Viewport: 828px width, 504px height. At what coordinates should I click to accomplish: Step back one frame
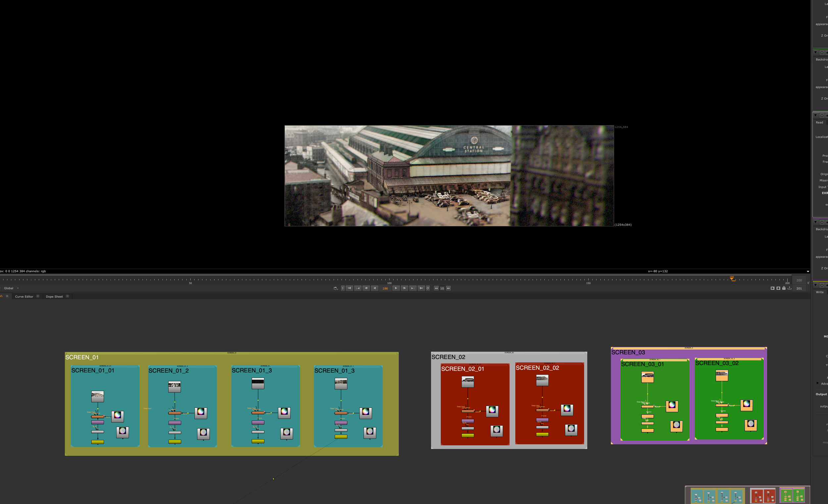tap(366, 288)
